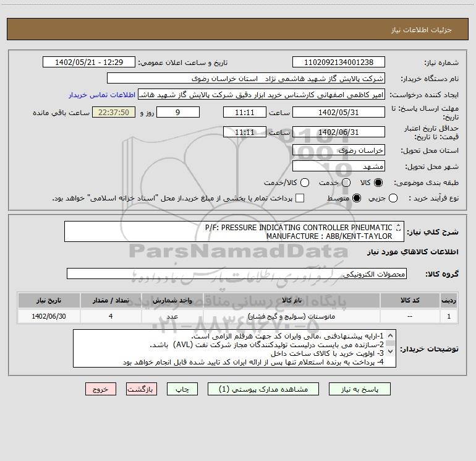476x461 pixels.
Task: Click the گروه کالا field محصولات الکترونیکی
Action: [x=237, y=274]
